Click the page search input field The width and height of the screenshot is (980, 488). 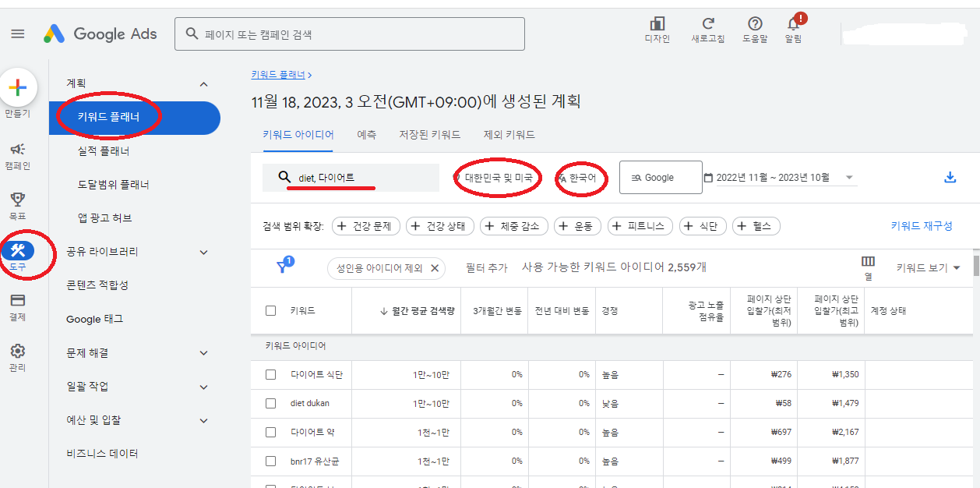pos(350,34)
